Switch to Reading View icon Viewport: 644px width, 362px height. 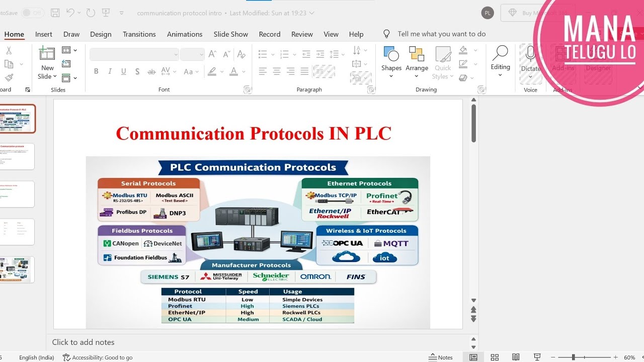tap(516, 357)
